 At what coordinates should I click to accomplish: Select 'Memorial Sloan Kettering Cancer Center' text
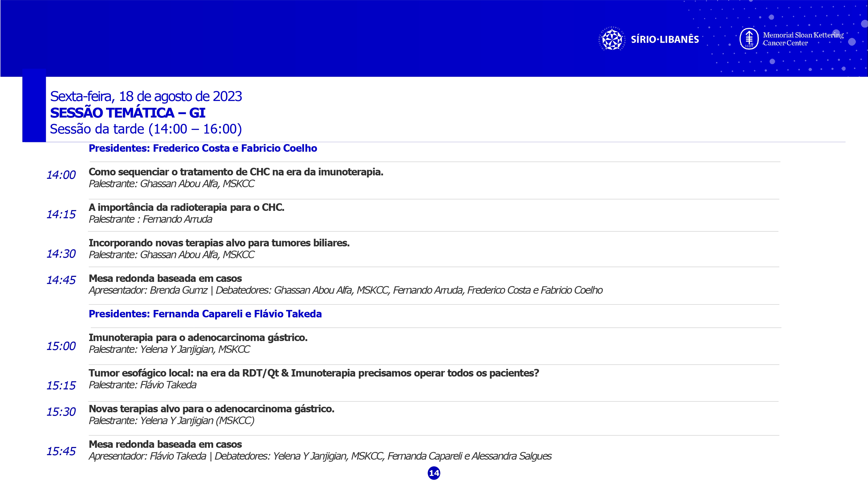click(x=803, y=39)
